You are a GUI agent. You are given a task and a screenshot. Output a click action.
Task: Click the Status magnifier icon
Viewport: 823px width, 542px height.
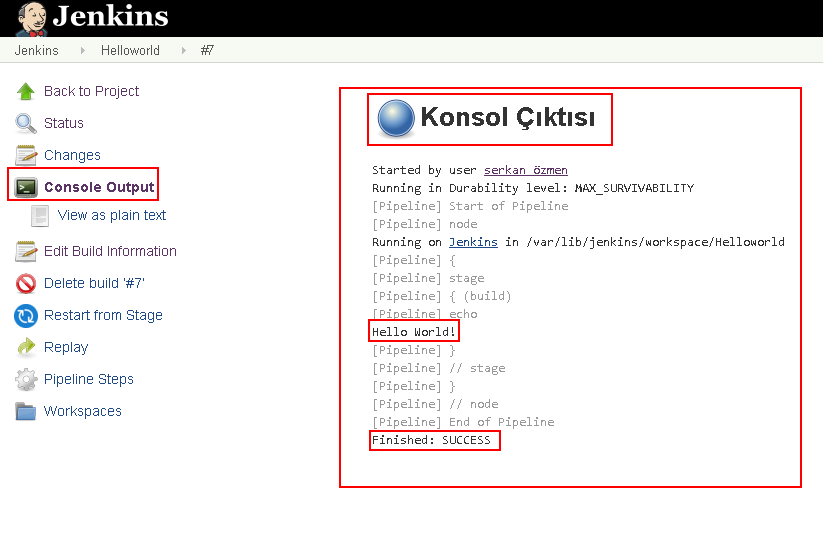click(x=26, y=123)
